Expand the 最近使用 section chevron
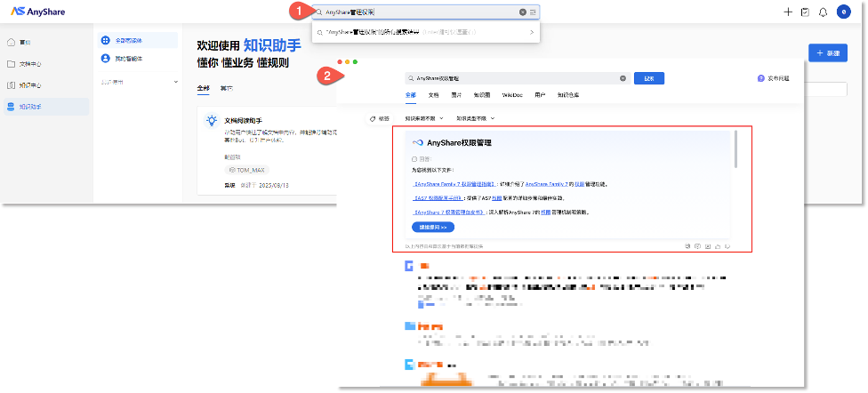 176,82
